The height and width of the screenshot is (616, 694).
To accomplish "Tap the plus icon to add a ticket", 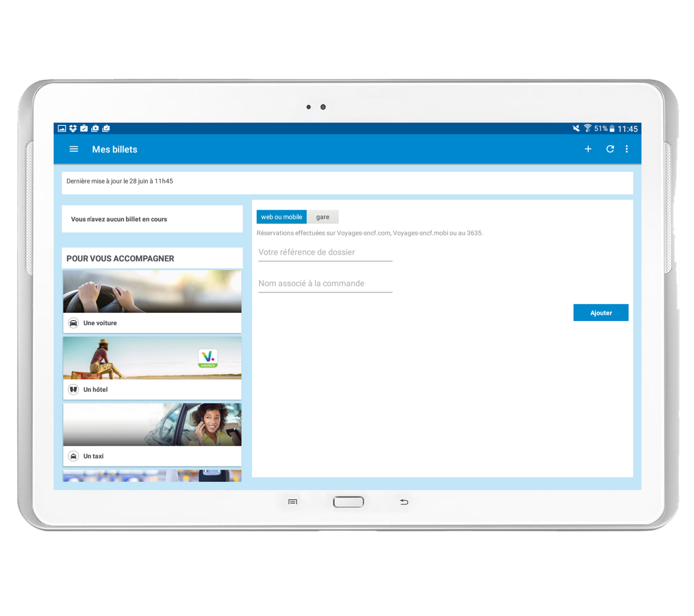I will pos(588,149).
